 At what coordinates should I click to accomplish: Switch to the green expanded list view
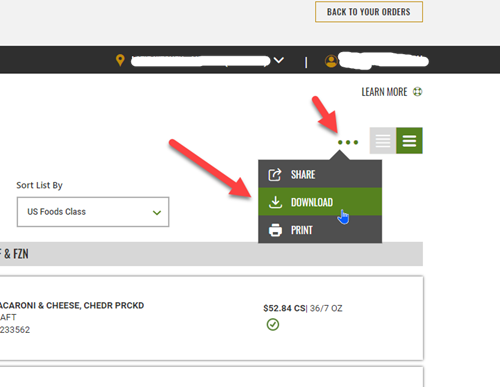pyautogui.click(x=409, y=141)
